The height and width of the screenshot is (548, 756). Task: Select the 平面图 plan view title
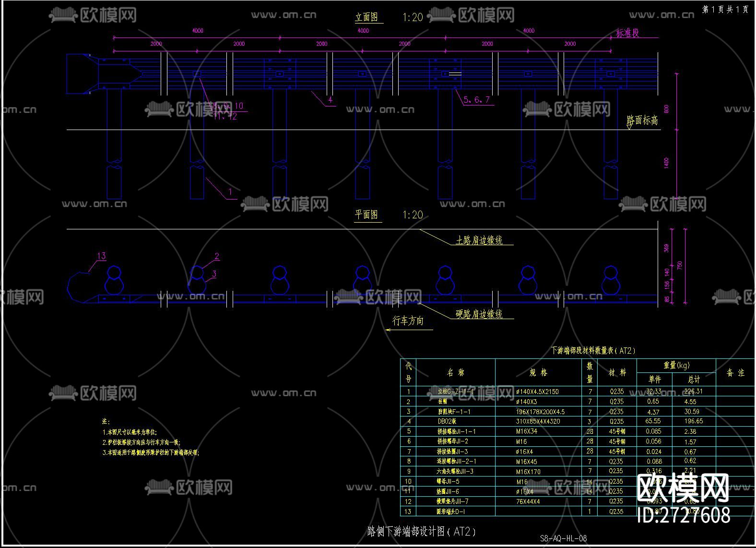[x=366, y=214]
